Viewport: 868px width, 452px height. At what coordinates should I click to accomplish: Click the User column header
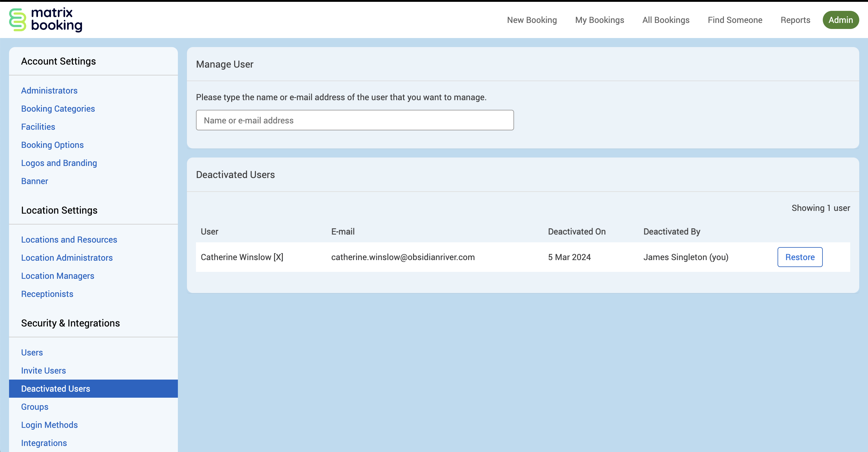209,231
